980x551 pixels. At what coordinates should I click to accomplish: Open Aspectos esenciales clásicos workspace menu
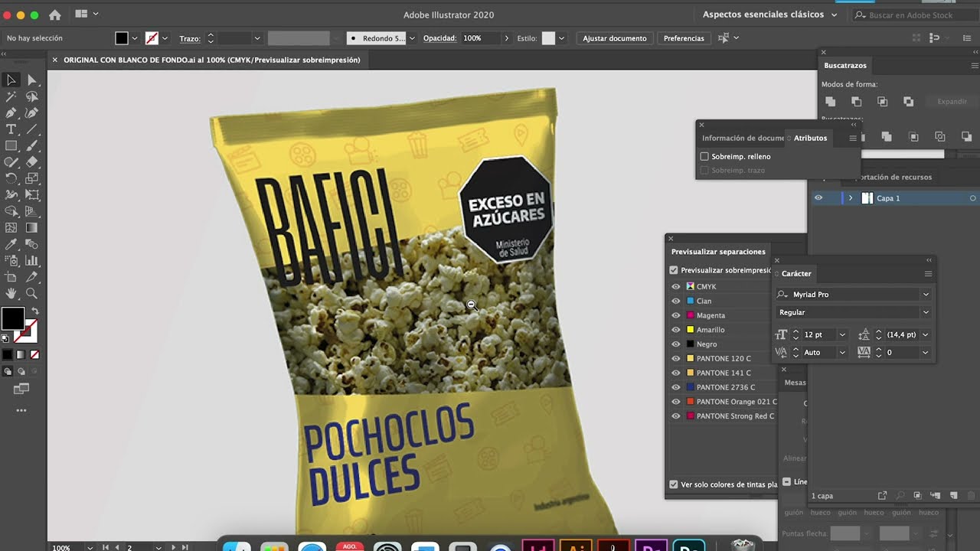[x=769, y=15]
